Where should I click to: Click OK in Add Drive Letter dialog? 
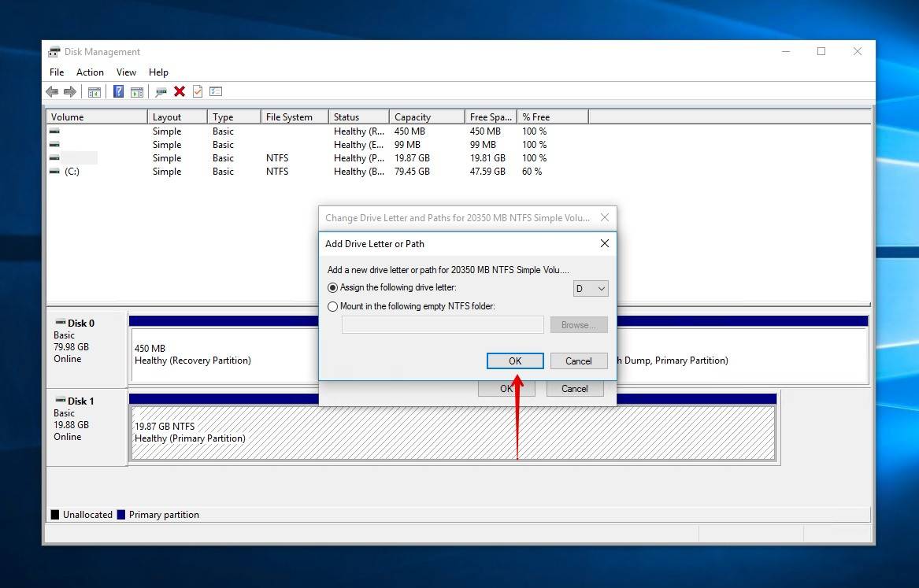pyautogui.click(x=515, y=361)
